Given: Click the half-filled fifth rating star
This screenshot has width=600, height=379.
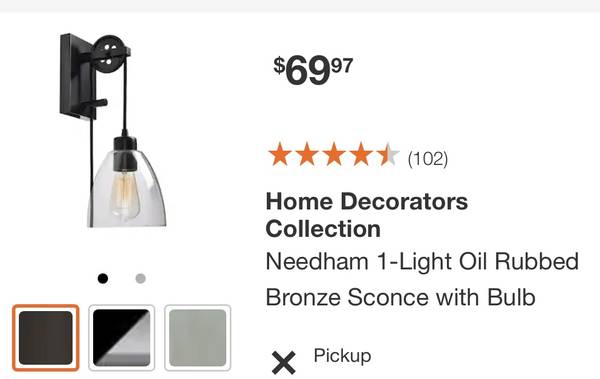Looking at the screenshot, I should tap(388, 154).
